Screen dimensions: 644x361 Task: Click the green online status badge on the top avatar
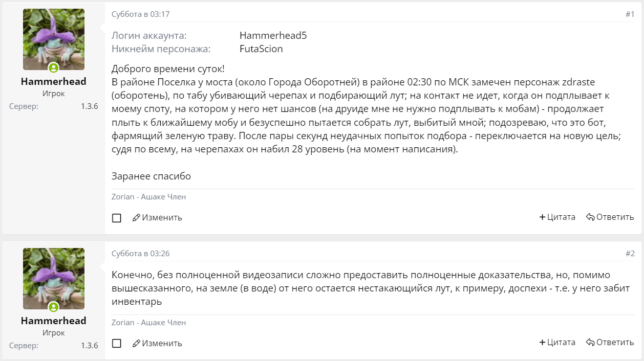[53, 67]
